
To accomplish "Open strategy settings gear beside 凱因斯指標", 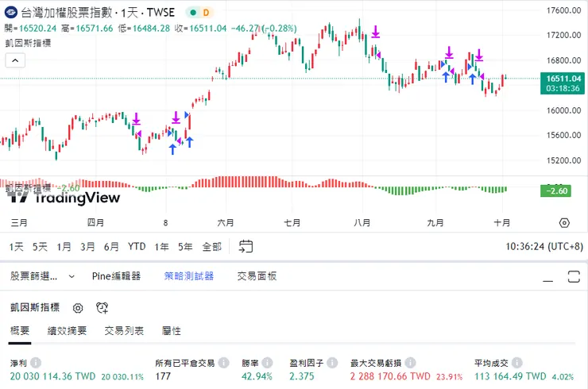I will (x=78, y=307).
